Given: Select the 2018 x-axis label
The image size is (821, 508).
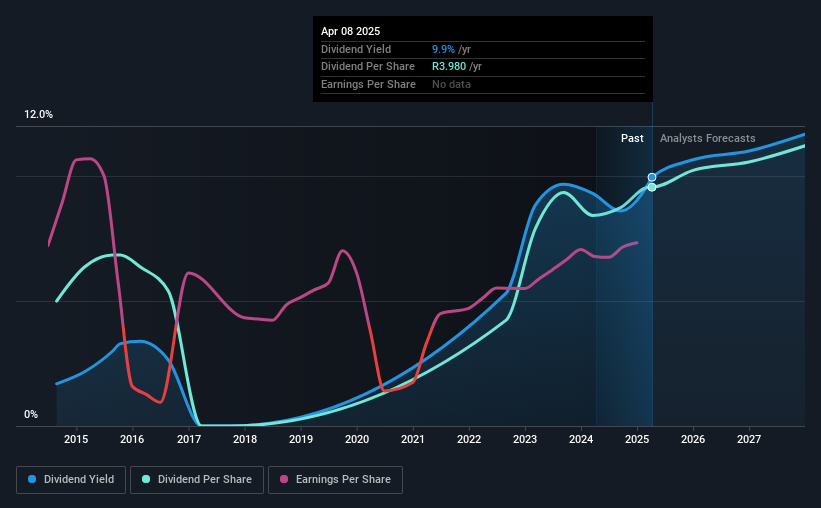Looking at the screenshot, I should pos(245,439).
